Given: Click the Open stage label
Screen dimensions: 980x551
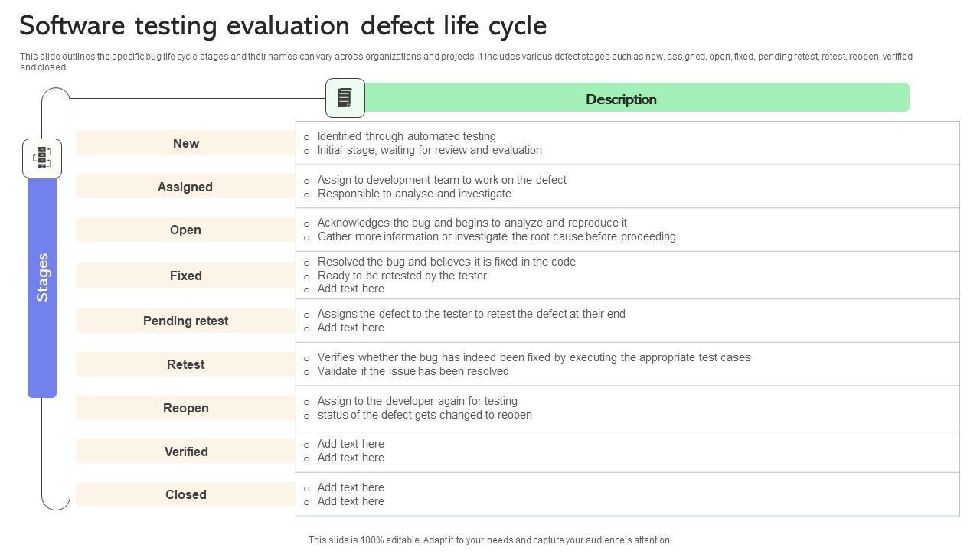Looking at the screenshot, I should click(x=185, y=230).
